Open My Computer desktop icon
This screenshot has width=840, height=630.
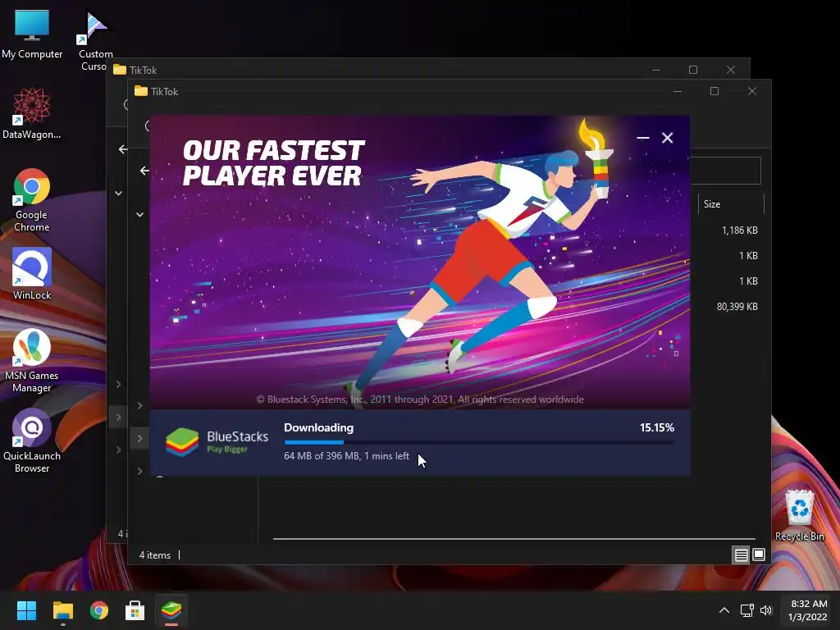(x=32, y=33)
